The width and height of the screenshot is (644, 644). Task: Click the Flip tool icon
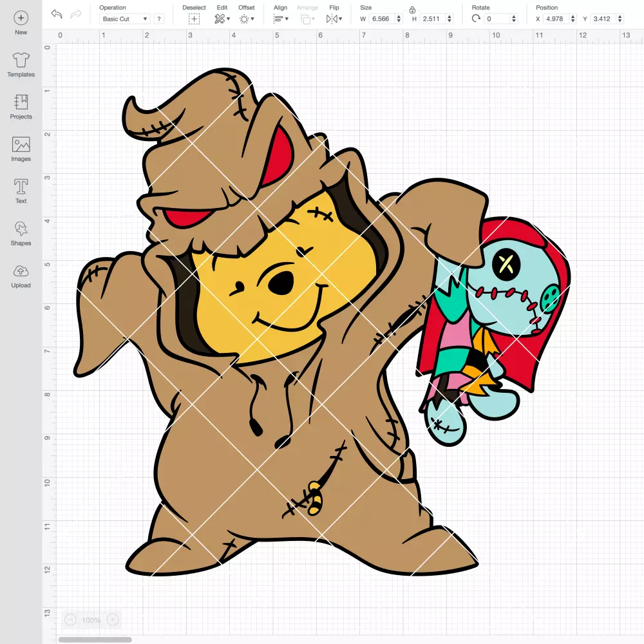(332, 19)
